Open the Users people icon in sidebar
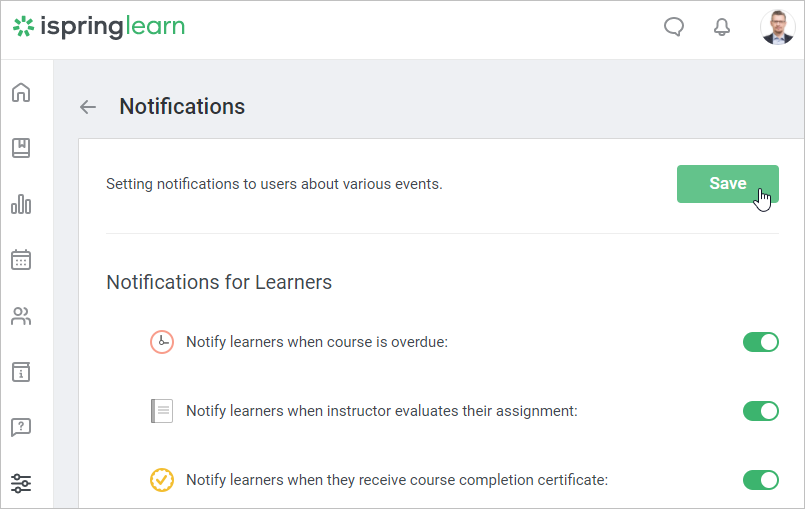This screenshot has width=805, height=509. [21, 316]
